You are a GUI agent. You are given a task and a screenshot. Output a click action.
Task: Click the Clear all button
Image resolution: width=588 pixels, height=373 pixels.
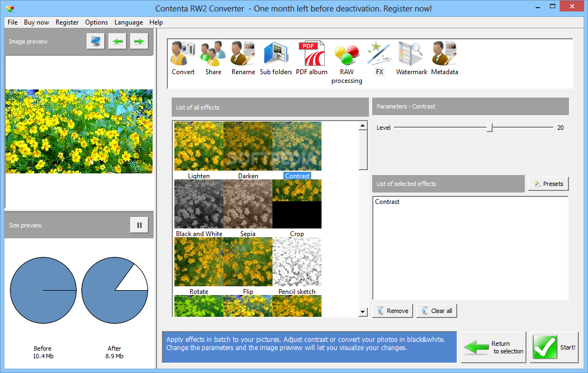tap(437, 311)
